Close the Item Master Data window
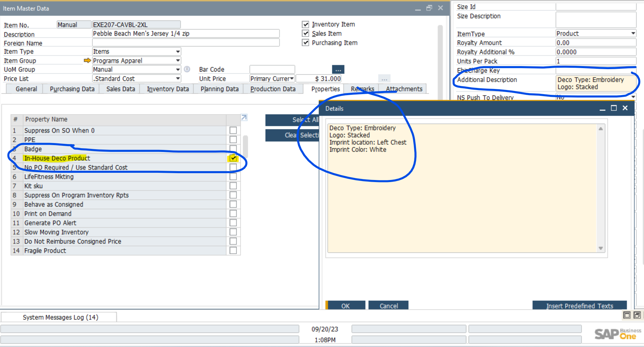This screenshot has height=347, width=644. 441,8
